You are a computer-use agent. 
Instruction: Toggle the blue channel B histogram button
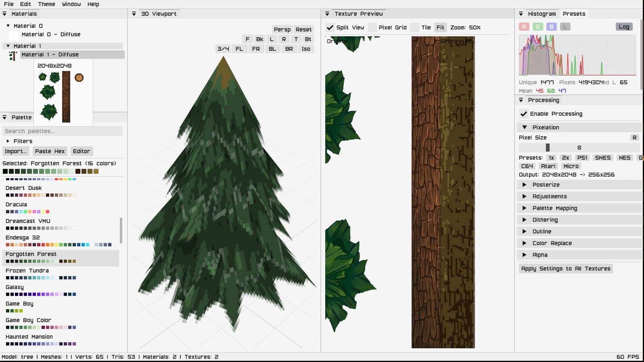pyautogui.click(x=551, y=27)
